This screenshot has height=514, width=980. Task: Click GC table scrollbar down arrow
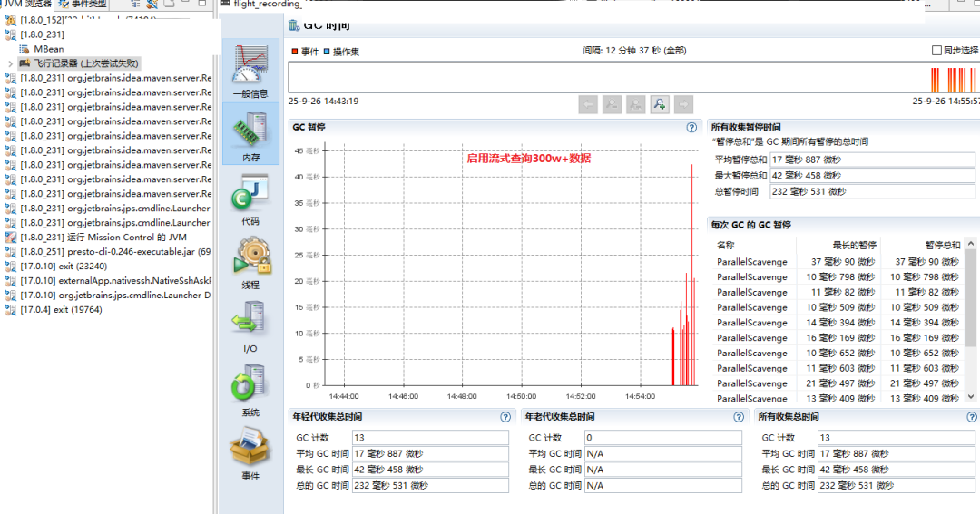(x=971, y=396)
